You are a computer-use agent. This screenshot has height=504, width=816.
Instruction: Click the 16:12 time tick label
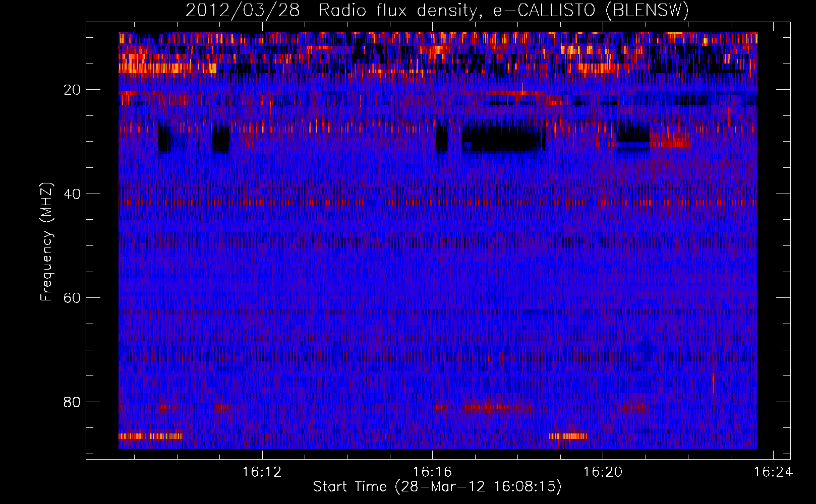262,472
